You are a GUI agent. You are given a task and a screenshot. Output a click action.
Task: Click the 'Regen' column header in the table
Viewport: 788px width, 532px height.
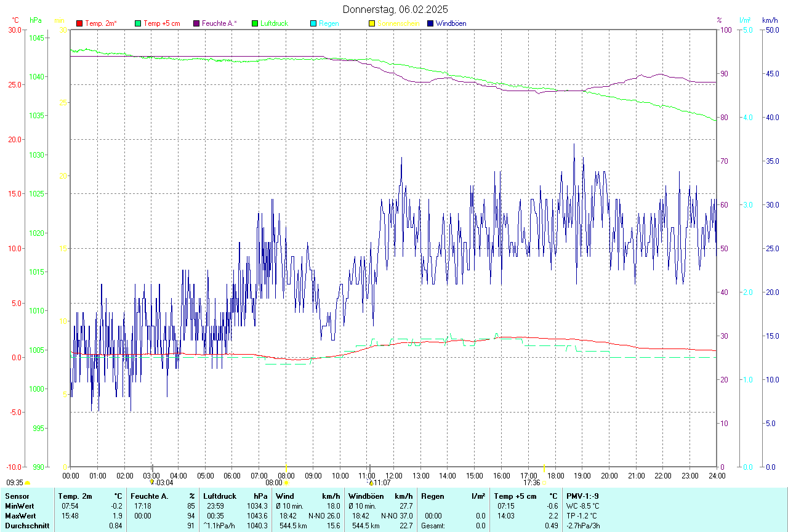point(432,496)
